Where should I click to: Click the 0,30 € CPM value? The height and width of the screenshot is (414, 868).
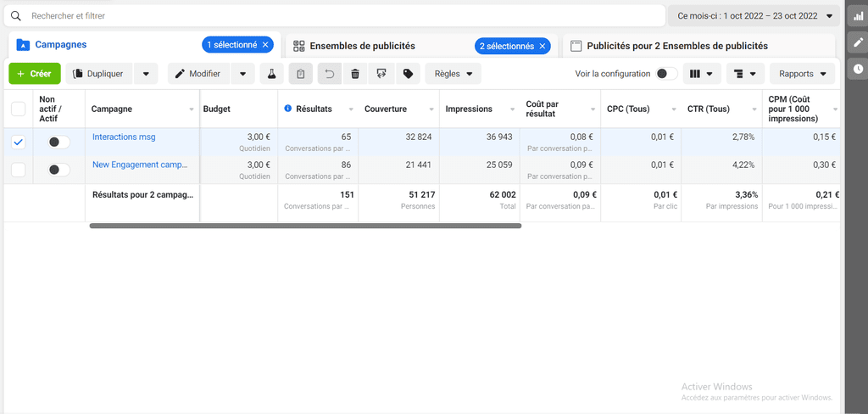[x=824, y=165]
